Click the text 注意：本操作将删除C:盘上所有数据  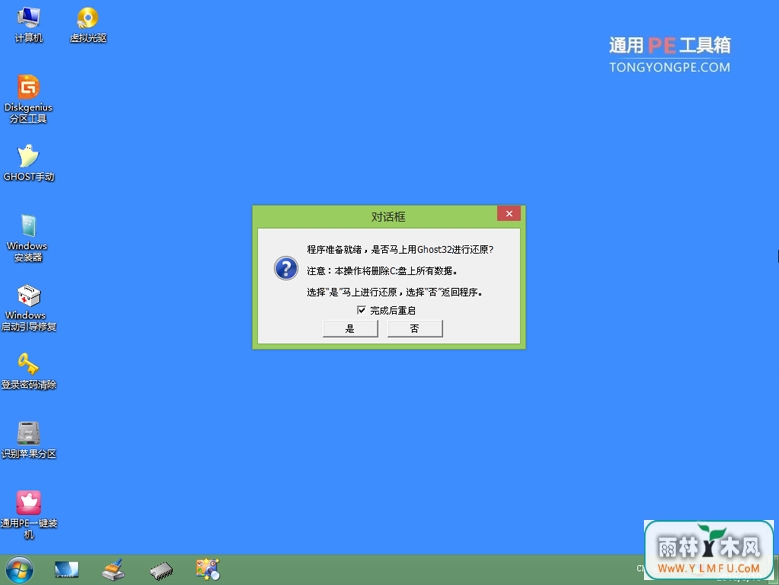382,271
